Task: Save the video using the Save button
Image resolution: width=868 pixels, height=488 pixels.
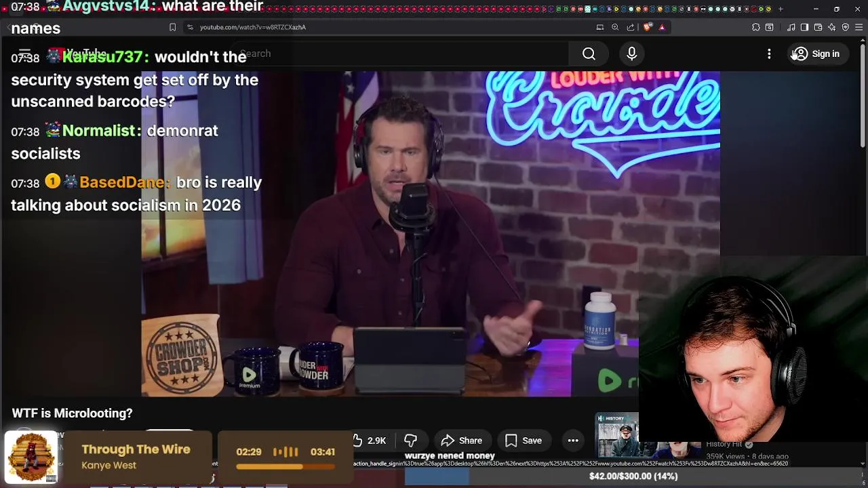Action: tap(523, 441)
